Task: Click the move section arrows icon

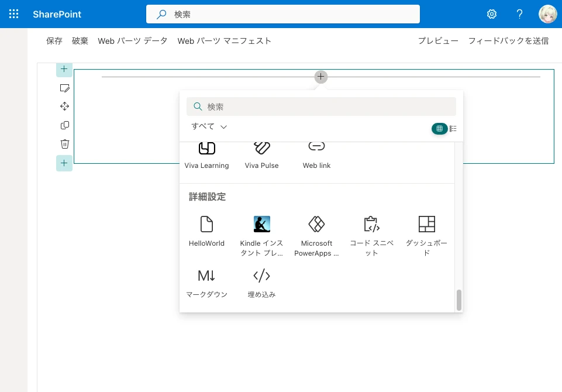Action: pos(65,106)
